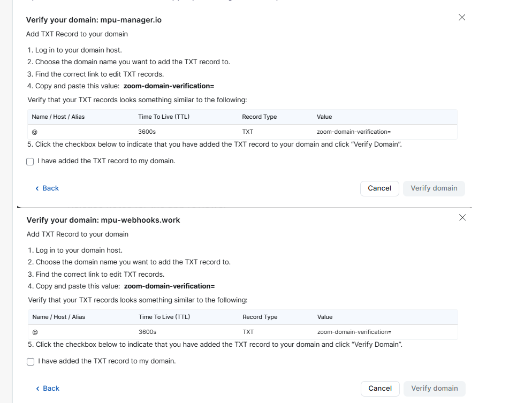Click the bold verification value in mpu-manager.io step 4
This screenshot has height=403, width=532.
169,86
